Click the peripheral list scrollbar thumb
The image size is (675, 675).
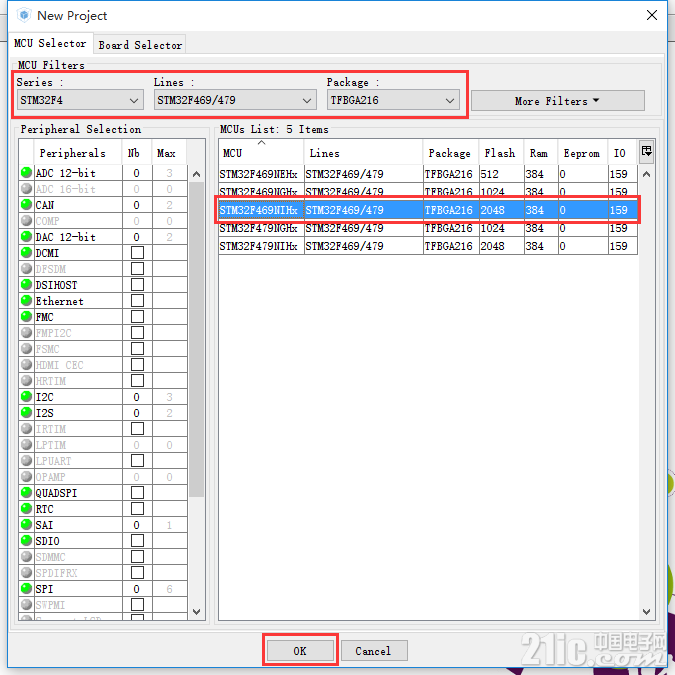[x=196, y=339]
